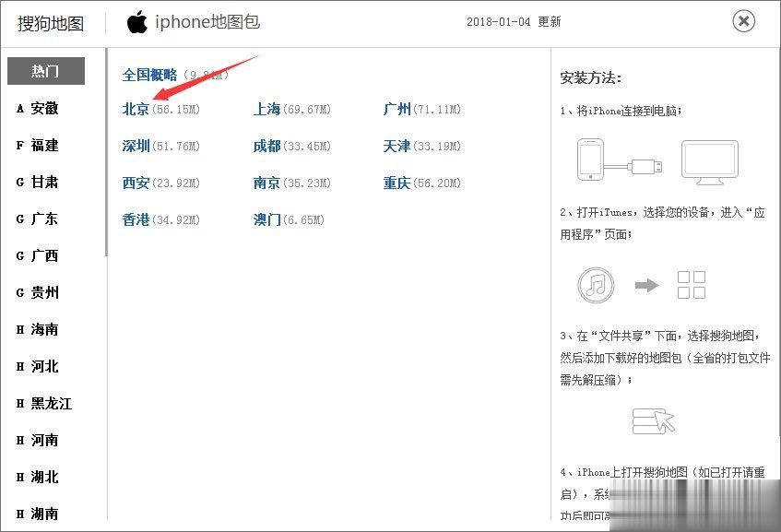Download the 香港 map pack
Screen dimensions: 781x532
pos(136,219)
